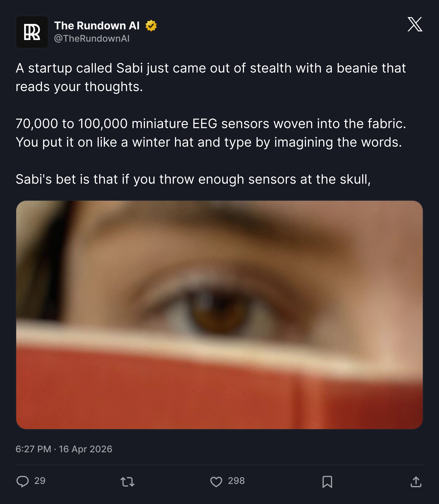Bookmark this tweet
Image resolution: width=439 pixels, height=504 pixels.
click(x=327, y=482)
